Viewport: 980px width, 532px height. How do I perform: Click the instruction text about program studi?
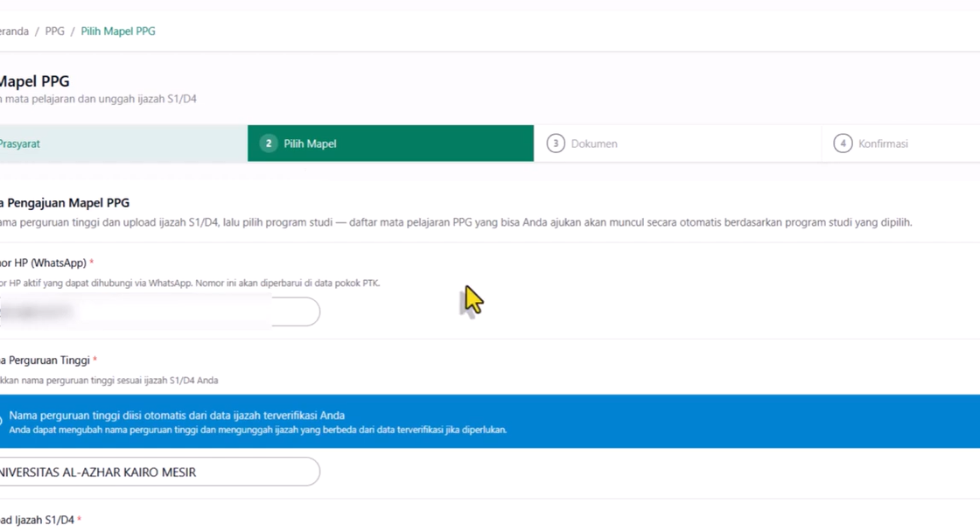456,222
